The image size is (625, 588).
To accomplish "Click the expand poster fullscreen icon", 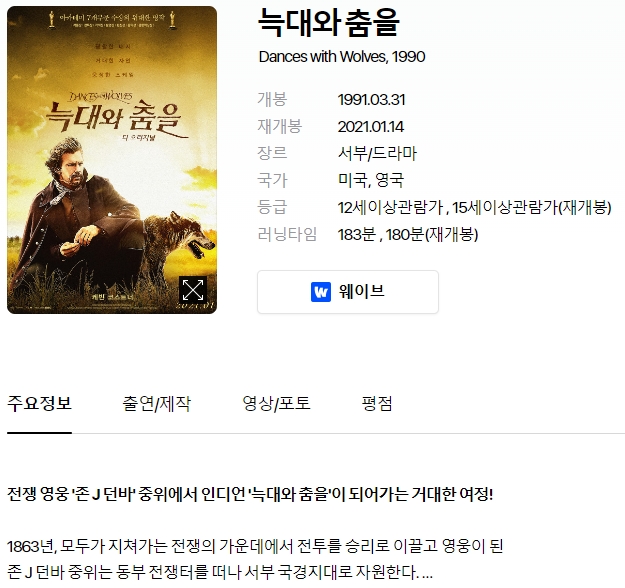I will point(193,289).
